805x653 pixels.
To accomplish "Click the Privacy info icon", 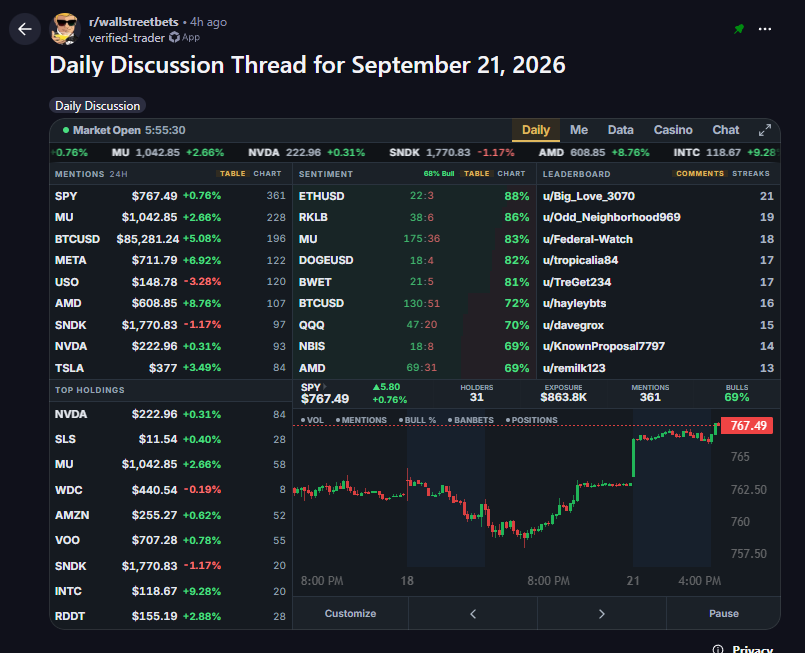I will coord(718,649).
